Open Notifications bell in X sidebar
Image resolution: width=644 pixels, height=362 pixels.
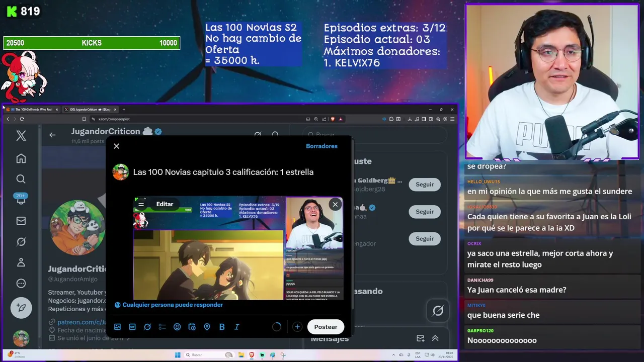click(x=21, y=200)
